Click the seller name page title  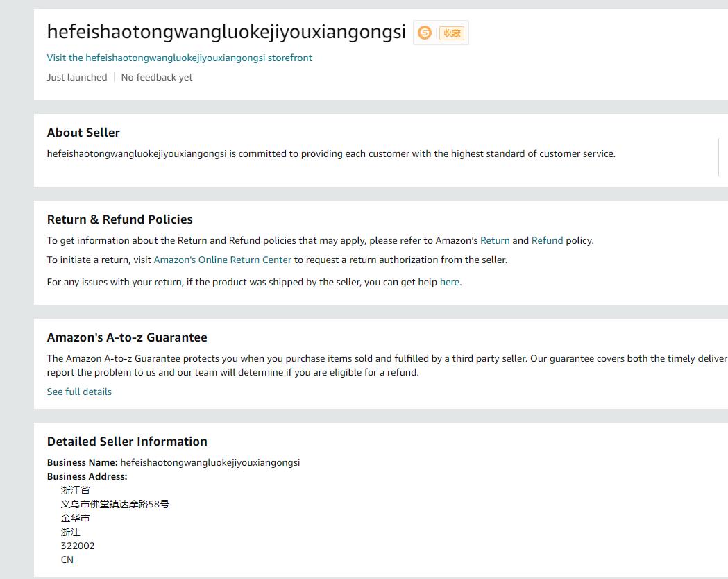pos(226,32)
